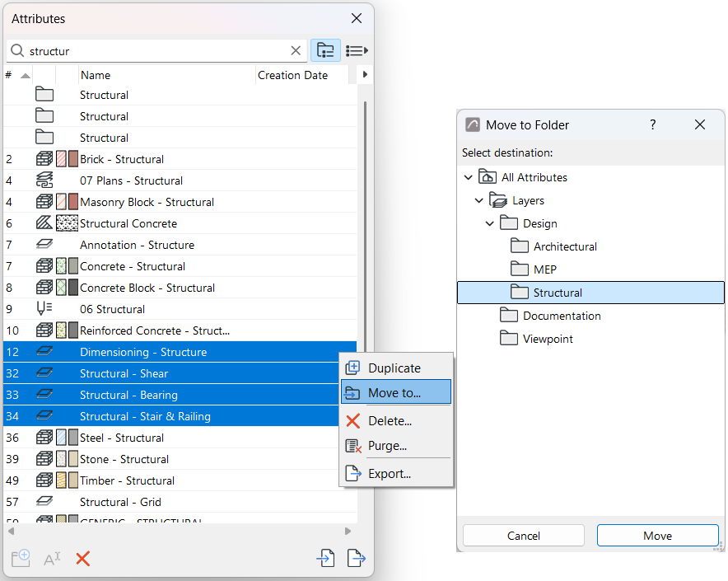728x581 pixels.
Task: Choose Duplicate from context menu
Action: 396,368
